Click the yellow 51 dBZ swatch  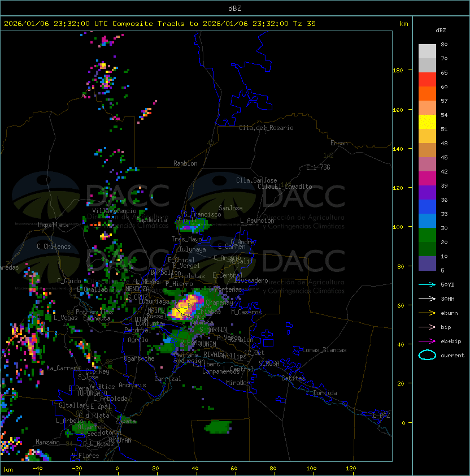pos(427,122)
